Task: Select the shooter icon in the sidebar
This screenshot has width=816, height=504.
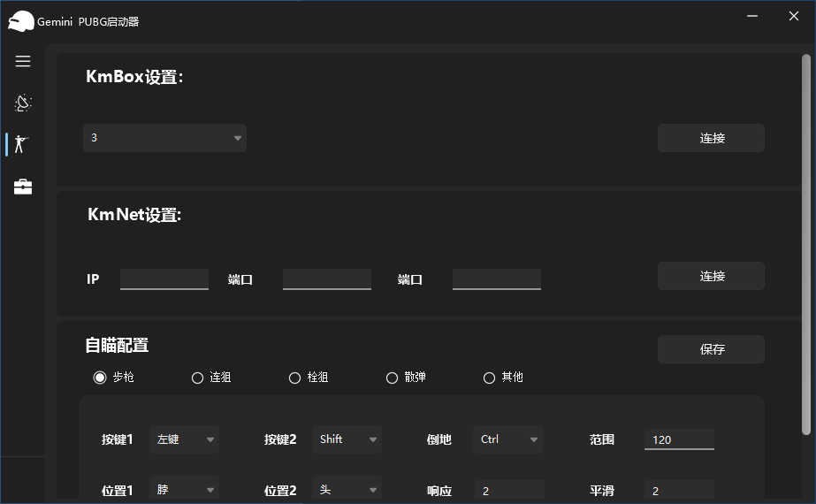Action: coord(23,144)
